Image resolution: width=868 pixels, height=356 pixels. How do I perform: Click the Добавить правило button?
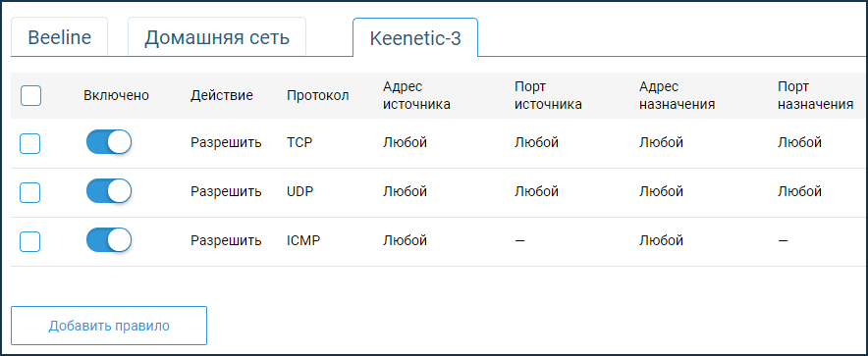click(109, 326)
